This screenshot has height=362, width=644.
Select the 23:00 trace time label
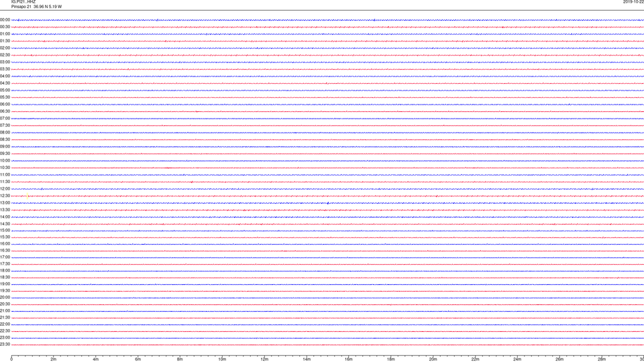point(5,338)
